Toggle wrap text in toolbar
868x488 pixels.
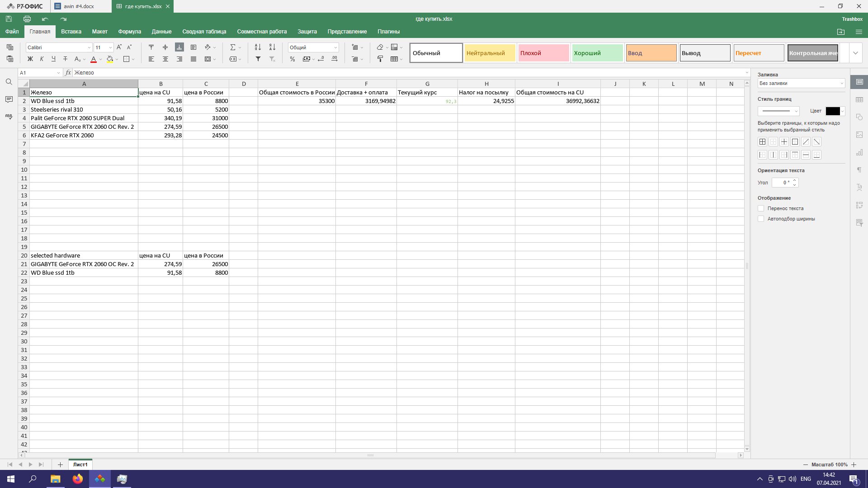coord(193,47)
